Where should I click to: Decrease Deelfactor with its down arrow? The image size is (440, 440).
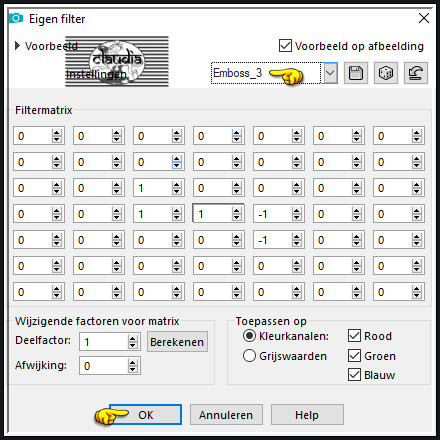(133, 345)
